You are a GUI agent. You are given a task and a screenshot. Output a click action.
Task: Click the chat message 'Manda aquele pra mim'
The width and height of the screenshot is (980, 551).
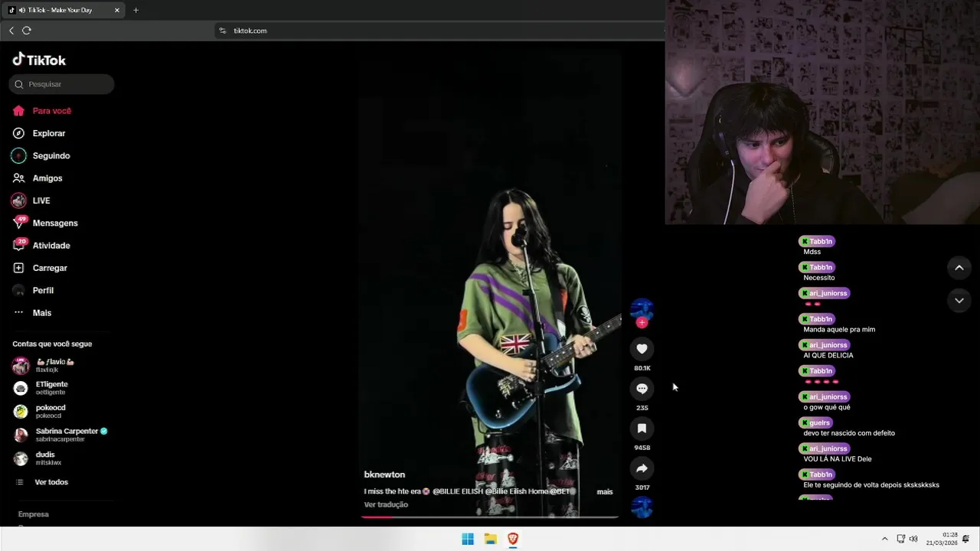(839, 329)
